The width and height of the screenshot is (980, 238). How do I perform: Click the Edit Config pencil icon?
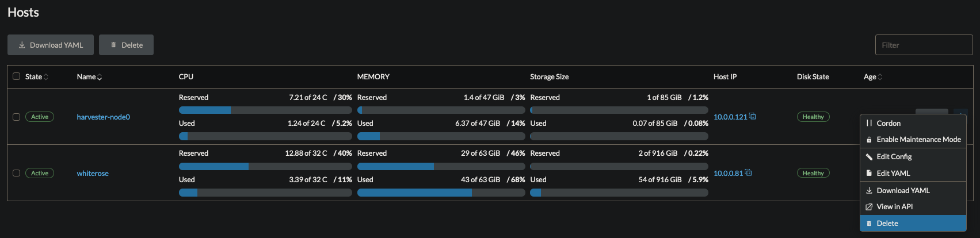(x=869, y=156)
